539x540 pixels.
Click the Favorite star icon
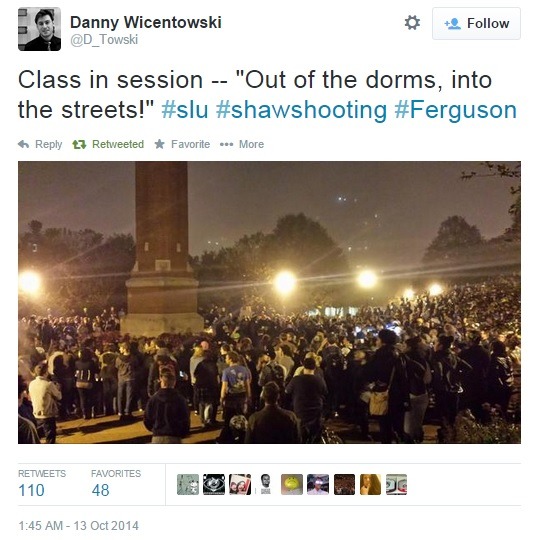coord(159,144)
